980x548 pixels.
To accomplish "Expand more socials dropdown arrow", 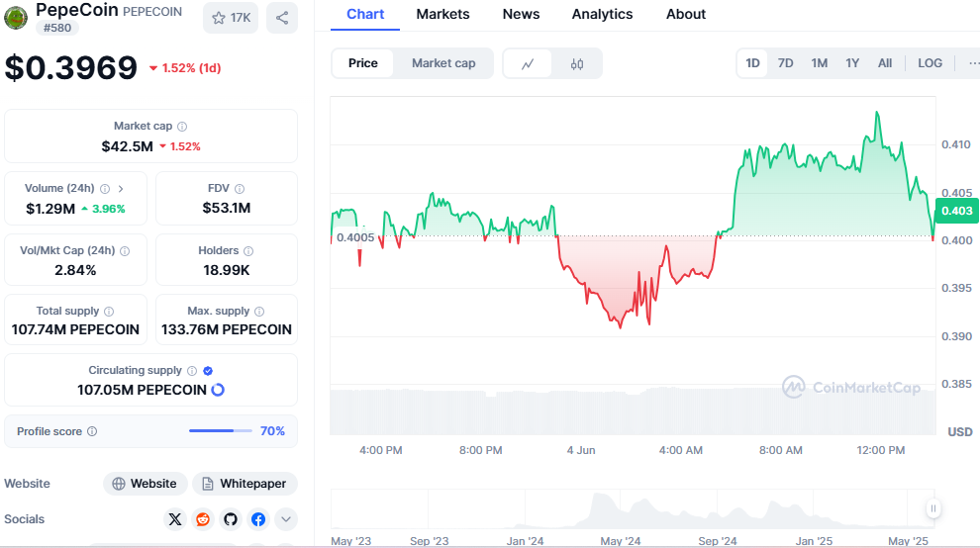I will point(286,519).
